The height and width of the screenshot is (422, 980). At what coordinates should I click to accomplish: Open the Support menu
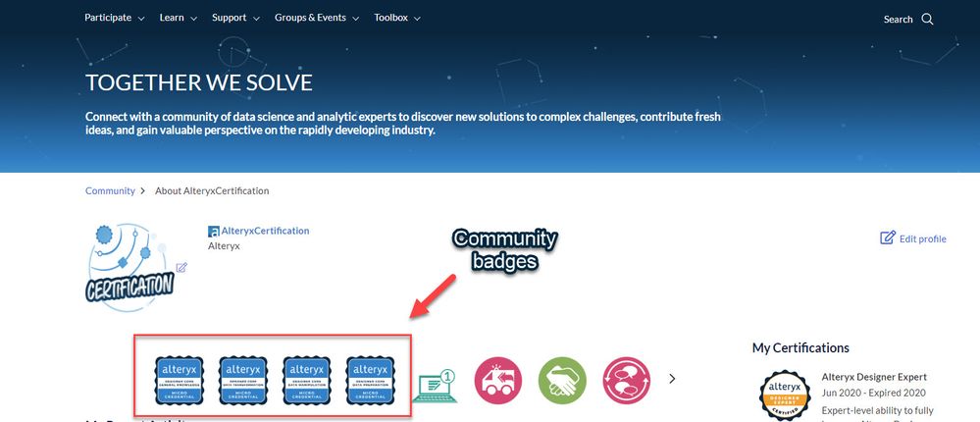click(x=235, y=18)
